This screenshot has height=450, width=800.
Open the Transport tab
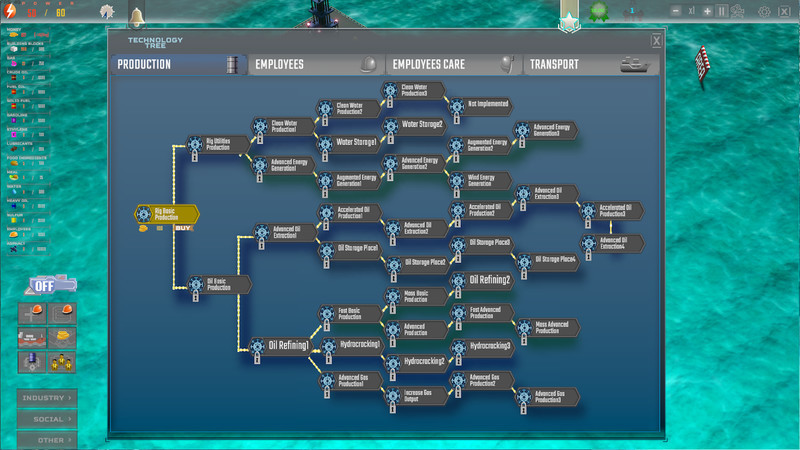coord(591,65)
